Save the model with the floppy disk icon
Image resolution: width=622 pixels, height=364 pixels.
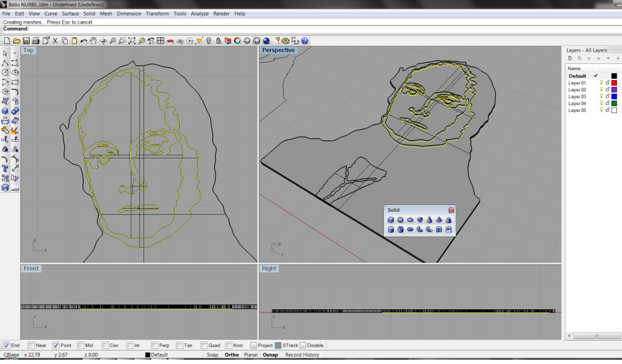[x=26, y=41]
